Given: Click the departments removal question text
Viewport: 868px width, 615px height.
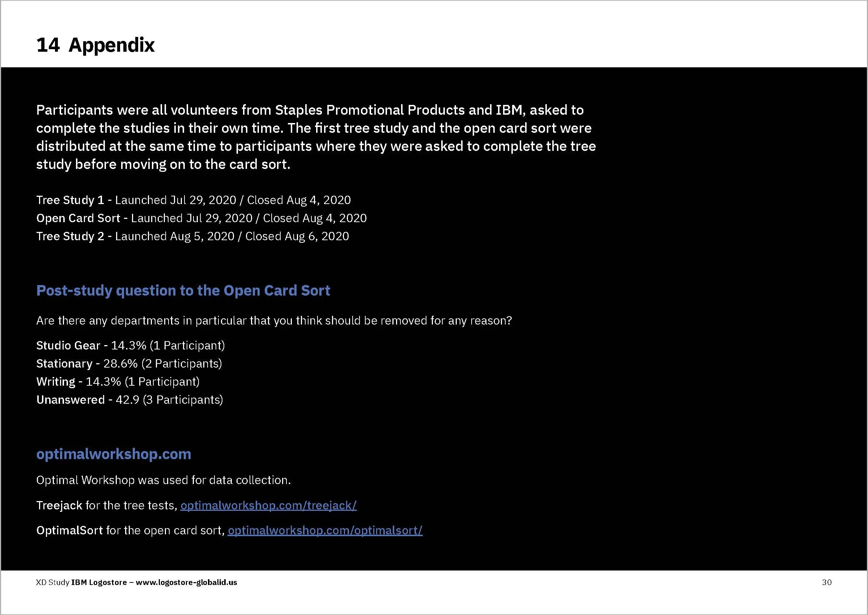Looking at the screenshot, I should (x=274, y=321).
